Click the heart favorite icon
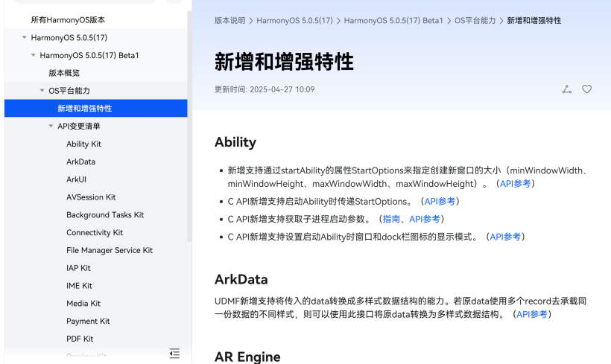The height and width of the screenshot is (364, 611). (x=587, y=89)
